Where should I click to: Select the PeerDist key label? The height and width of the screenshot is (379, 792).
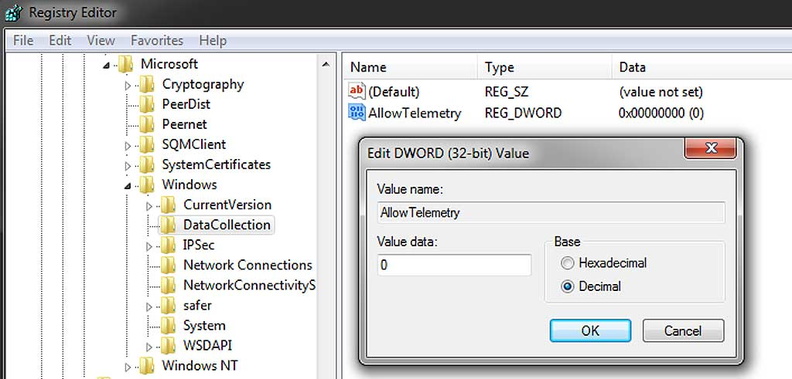186,105
